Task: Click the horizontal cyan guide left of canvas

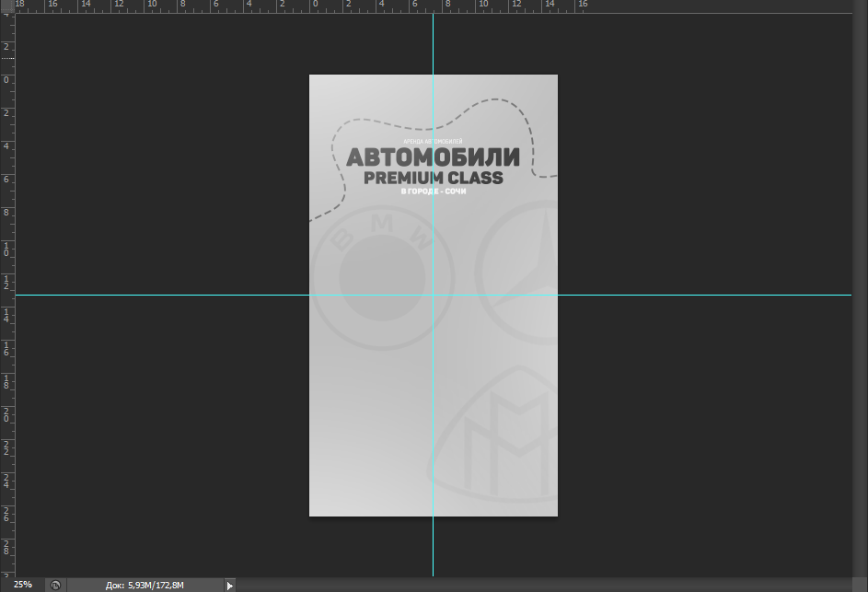Action: (x=162, y=295)
